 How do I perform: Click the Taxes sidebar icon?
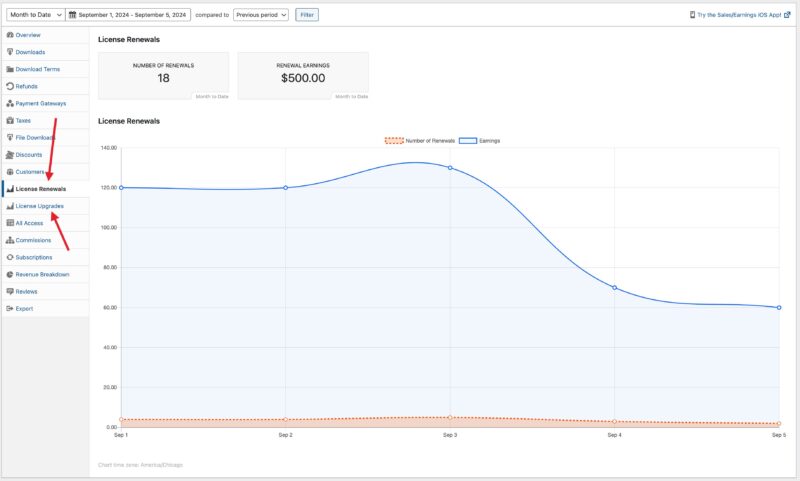10,120
